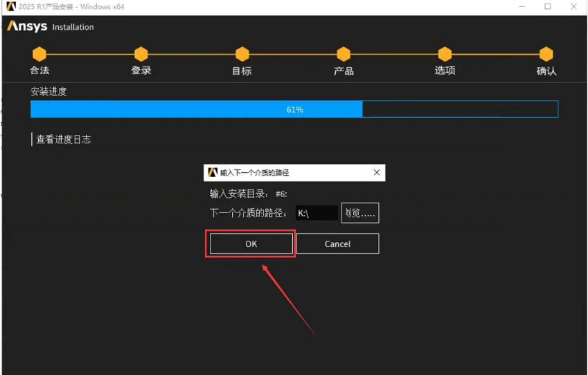
Task: Close the 输入下一个介质的路径 dialog
Action: coord(377,172)
